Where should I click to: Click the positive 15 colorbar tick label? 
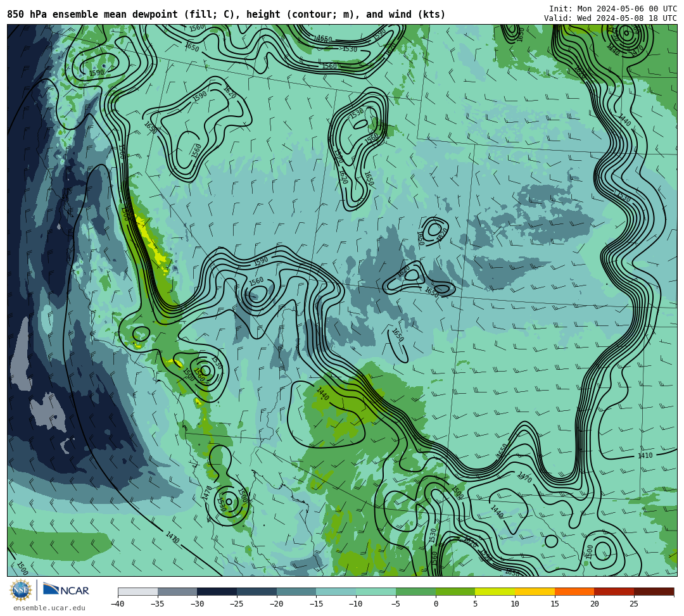[555, 604]
